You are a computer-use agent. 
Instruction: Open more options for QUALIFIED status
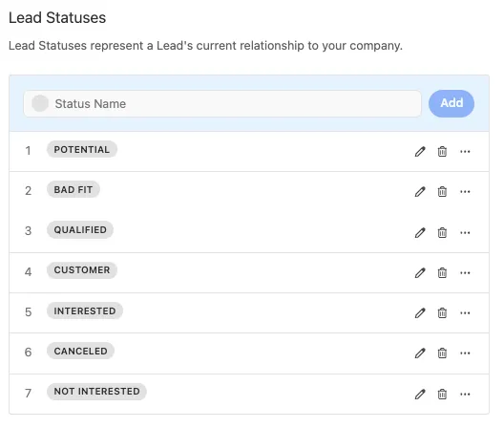point(465,232)
